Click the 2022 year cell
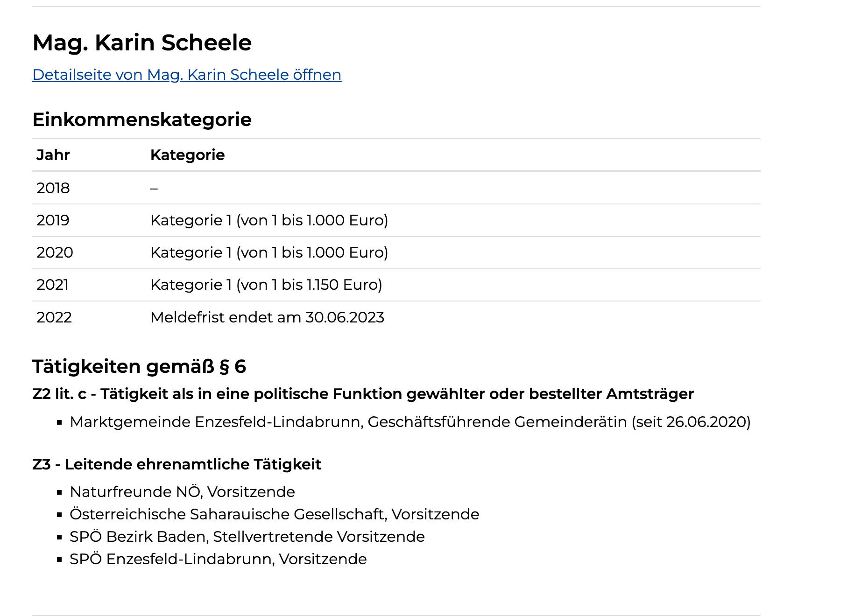 tap(54, 317)
